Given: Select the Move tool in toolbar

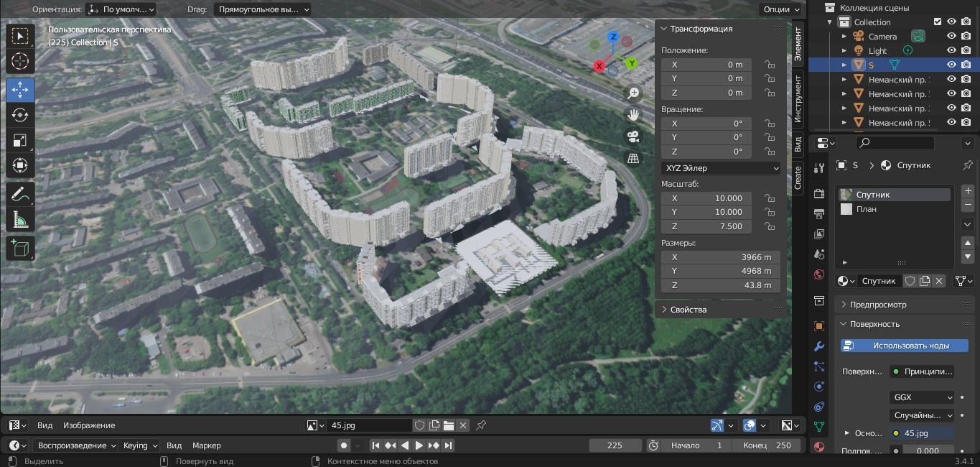Looking at the screenshot, I should click(x=20, y=90).
